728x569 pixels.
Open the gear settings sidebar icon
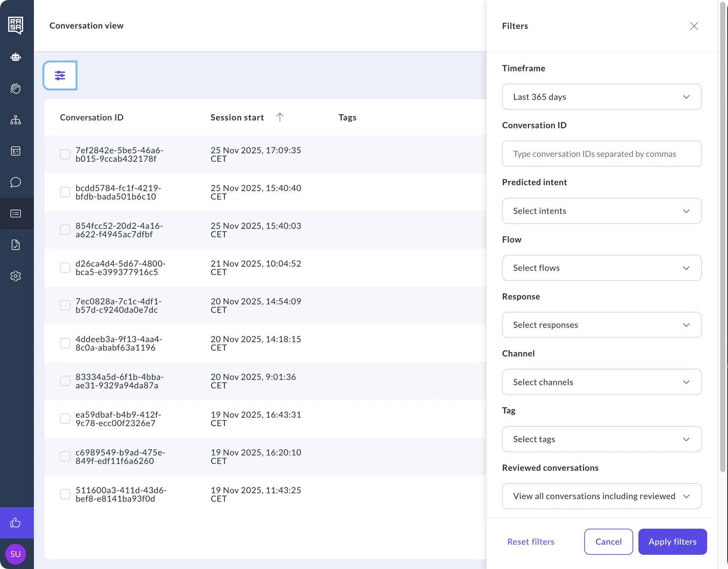(x=16, y=276)
